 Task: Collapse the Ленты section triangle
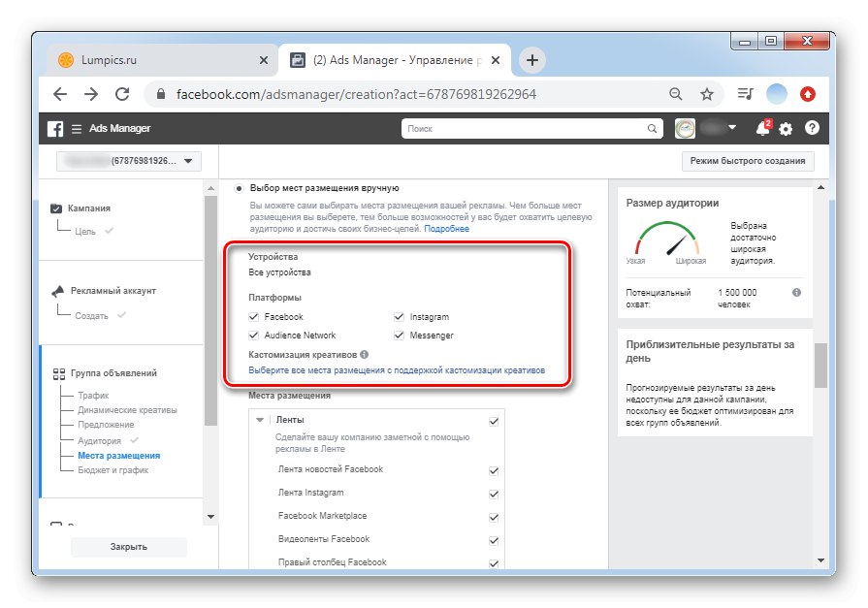coord(260,420)
